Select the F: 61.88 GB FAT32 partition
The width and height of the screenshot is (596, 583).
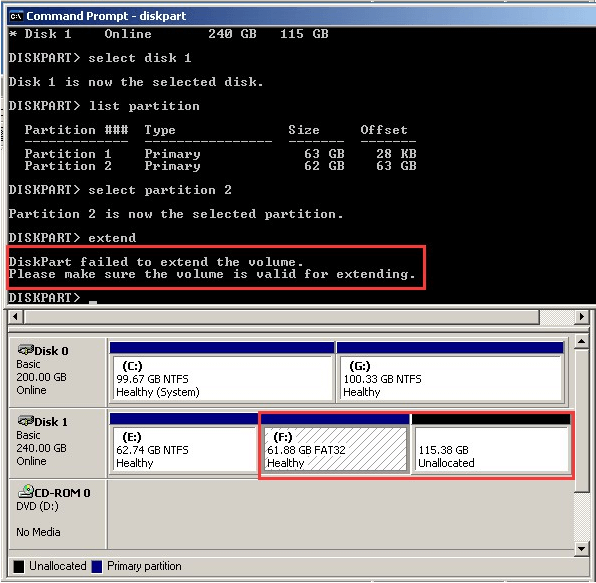point(335,443)
